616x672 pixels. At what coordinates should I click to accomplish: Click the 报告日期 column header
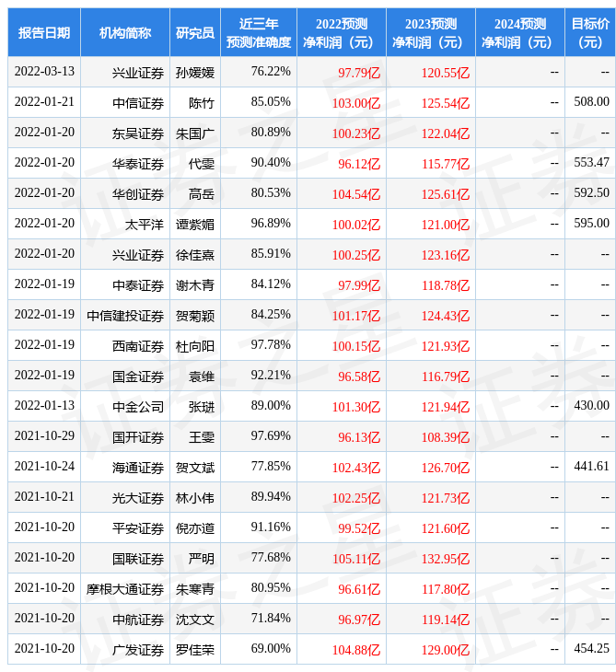click(44, 32)
